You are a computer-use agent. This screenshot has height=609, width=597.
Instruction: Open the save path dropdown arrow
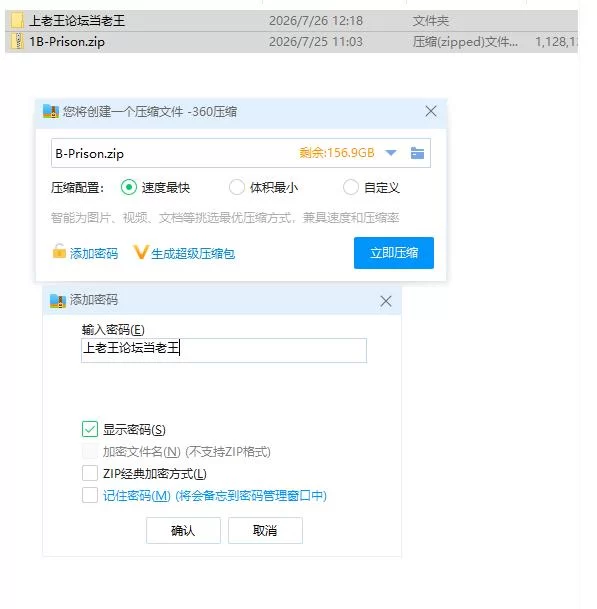391,153
